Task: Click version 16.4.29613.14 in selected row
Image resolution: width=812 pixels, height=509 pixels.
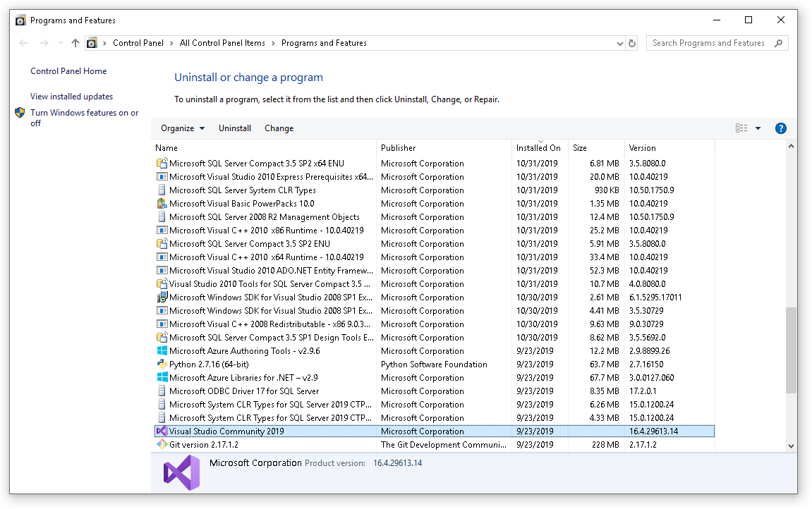Action: tap(653, 431)
